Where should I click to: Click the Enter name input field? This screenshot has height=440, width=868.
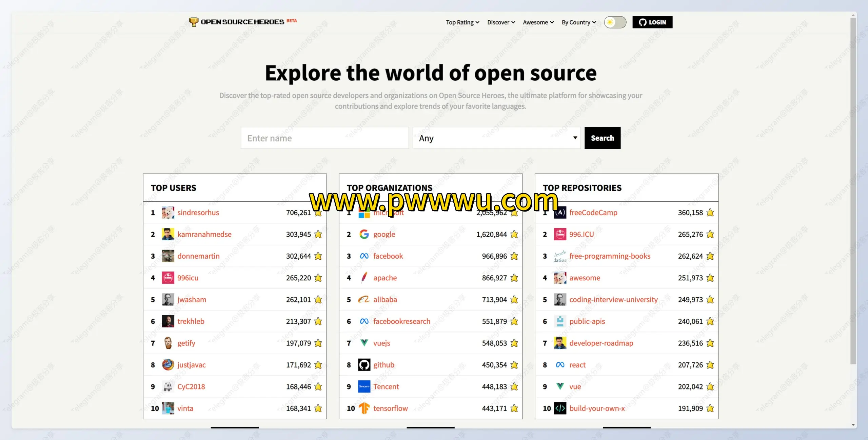tap(324, 138)
